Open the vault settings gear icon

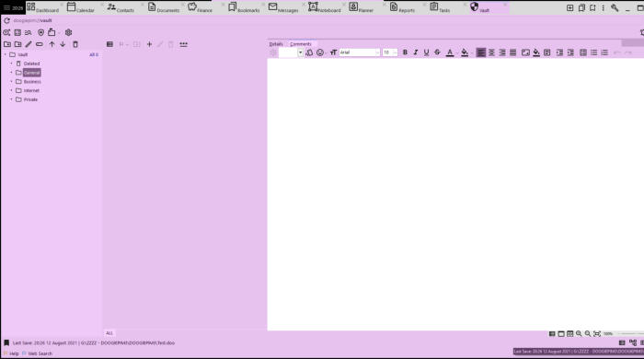coord(69,32)
